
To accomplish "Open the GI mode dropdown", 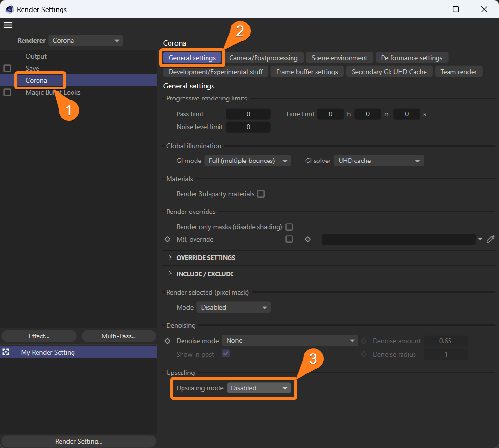I will (248, 161).
